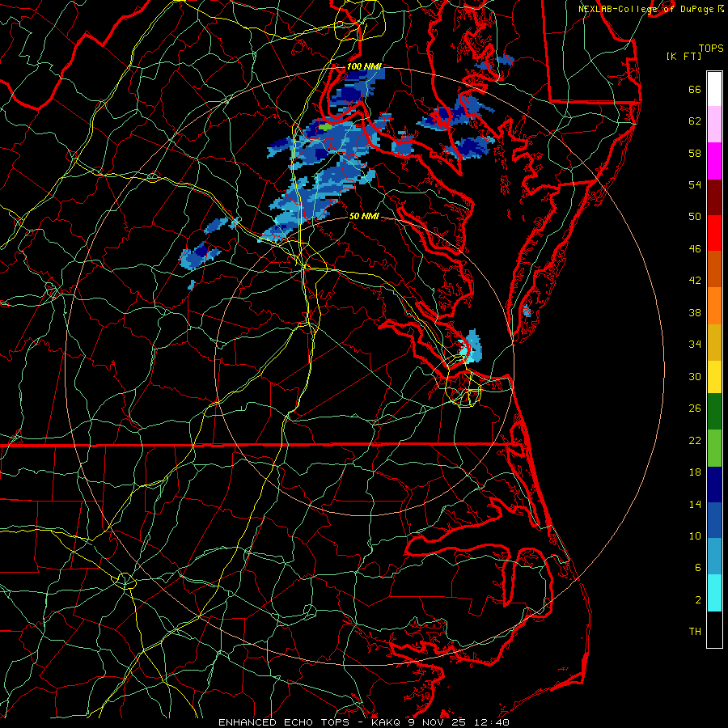Pick the navy blue legend band
This screenshot has width=728, height=728.
pos(714,485)
